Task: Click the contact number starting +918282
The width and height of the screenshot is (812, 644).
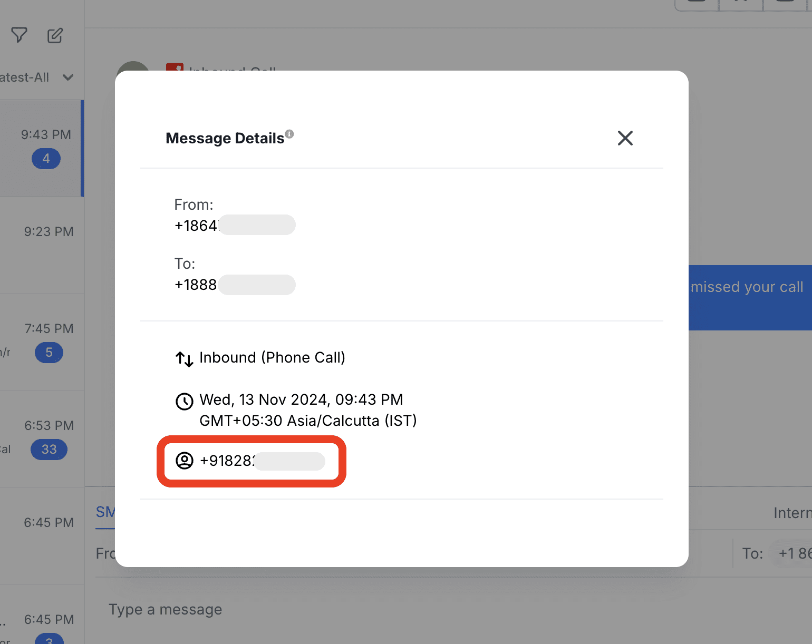Action: pyautogui.click(x=263, y=461)
